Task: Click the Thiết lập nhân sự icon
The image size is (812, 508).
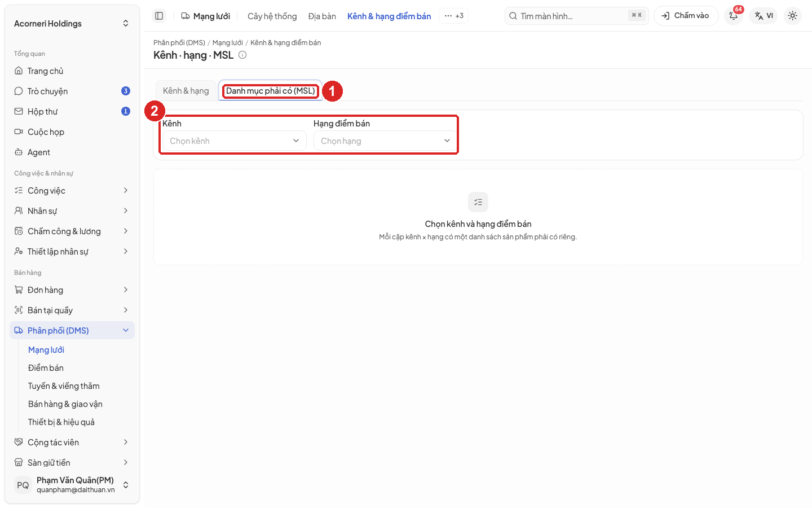Action: [19, 252]
